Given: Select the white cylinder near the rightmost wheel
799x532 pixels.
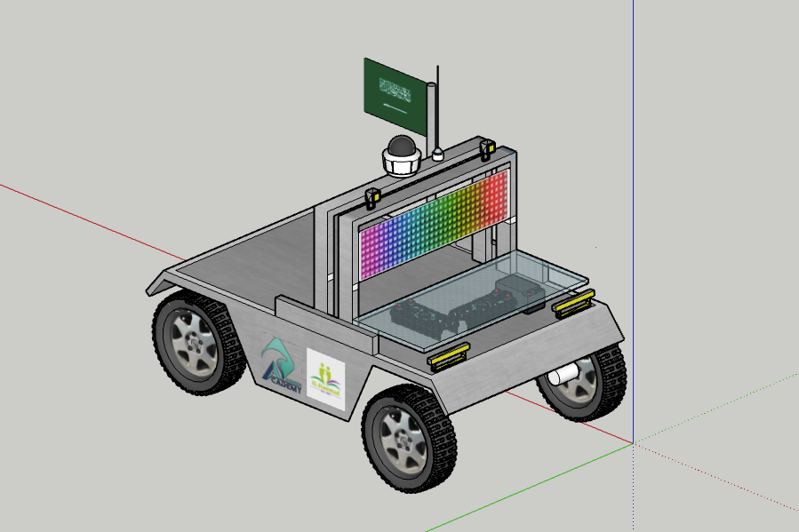Looking at the screenshot, I should tap(564, 374).
